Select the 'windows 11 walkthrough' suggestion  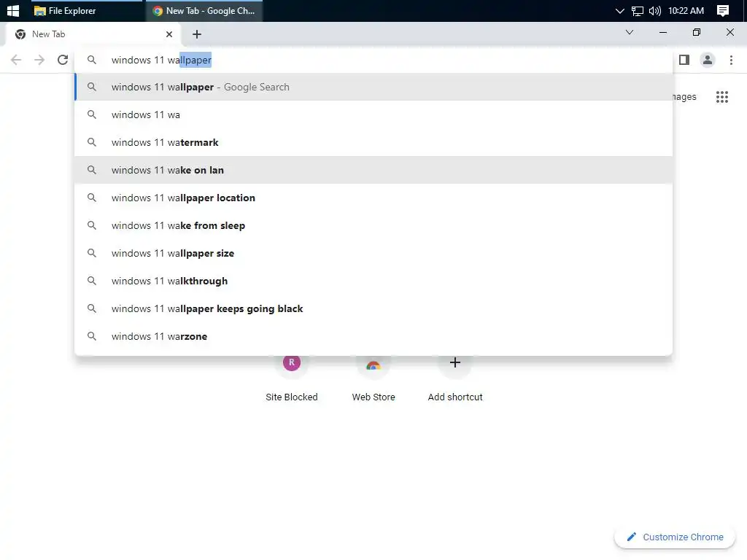click(x=373, y=281)
